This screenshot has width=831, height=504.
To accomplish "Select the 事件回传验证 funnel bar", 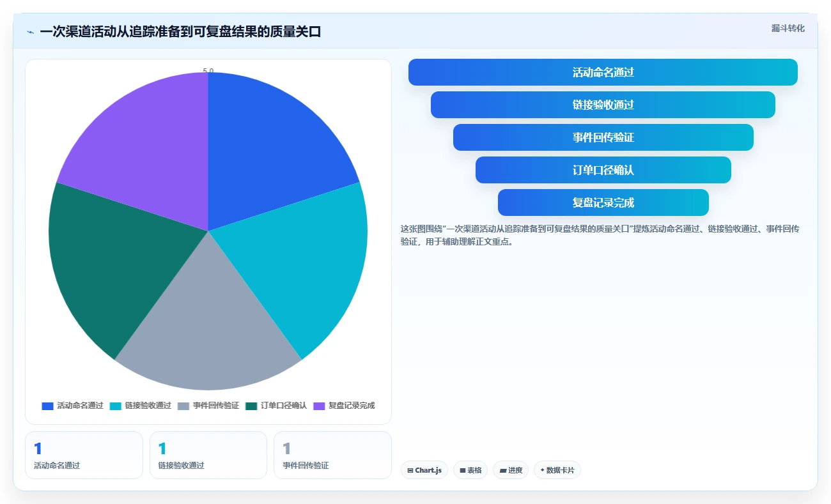I will tap(603, 137).
